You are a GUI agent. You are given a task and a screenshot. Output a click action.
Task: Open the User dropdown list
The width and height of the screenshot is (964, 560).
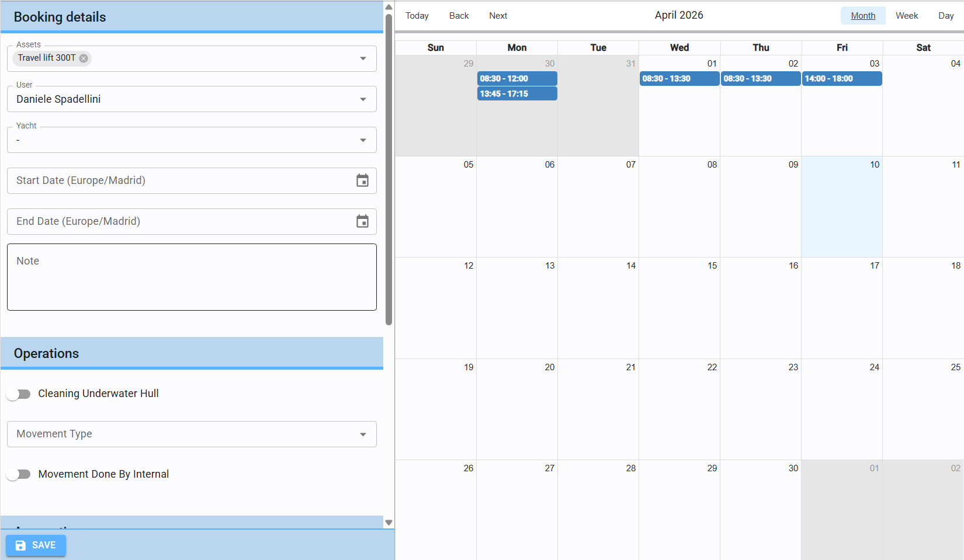pyautogui.click(x=363, y=99)
